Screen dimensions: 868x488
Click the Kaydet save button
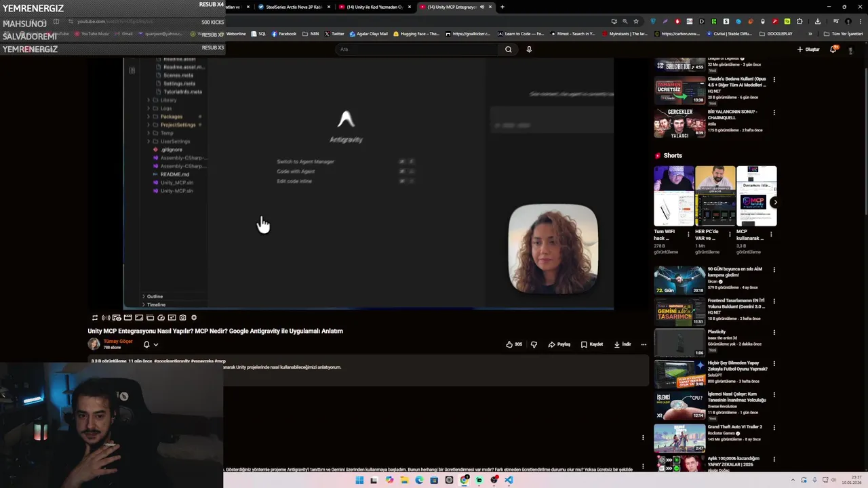592,344
